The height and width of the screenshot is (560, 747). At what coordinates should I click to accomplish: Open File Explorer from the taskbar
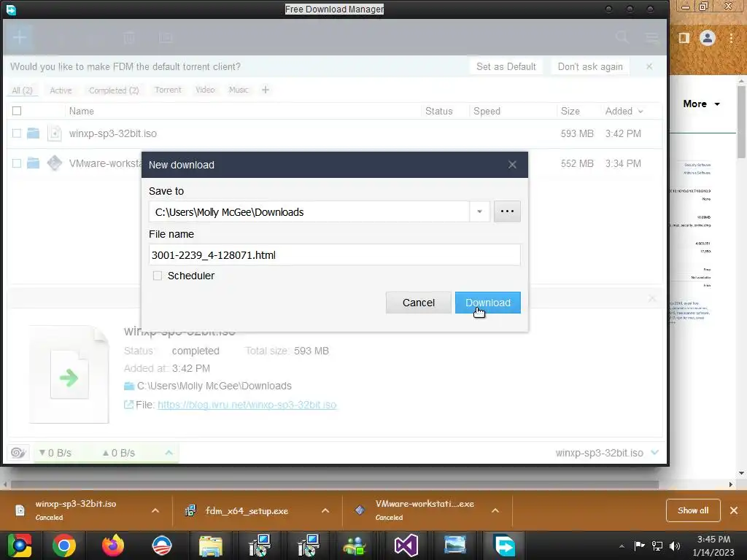coord(211,545)
